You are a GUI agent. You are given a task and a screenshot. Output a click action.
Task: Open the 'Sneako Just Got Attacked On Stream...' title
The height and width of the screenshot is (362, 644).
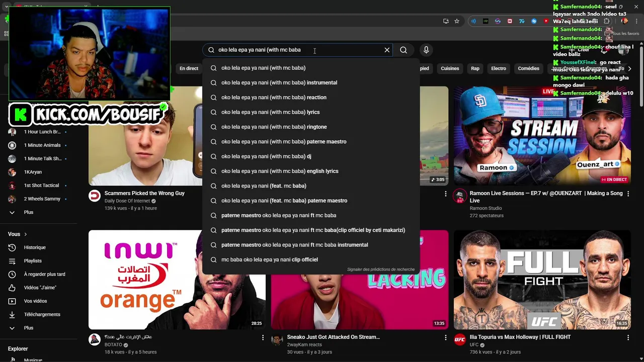(334, 337)
